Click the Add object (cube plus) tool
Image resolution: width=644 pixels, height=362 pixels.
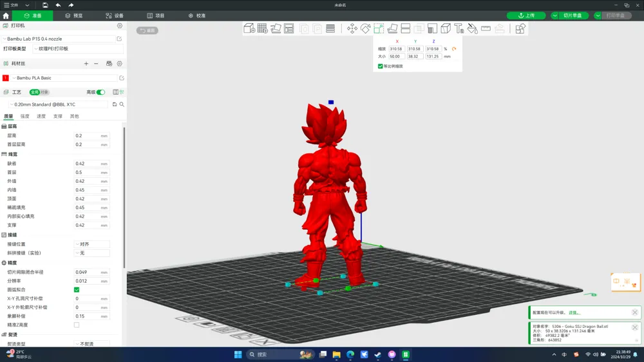click(249, 28)
